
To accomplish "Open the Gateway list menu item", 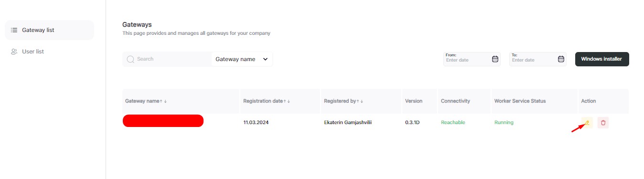I will click(50, 30).
